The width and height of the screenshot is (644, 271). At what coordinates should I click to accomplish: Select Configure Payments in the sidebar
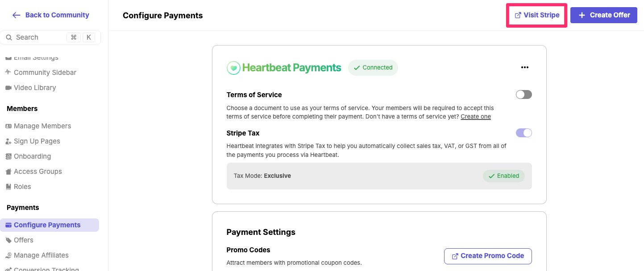47,225
